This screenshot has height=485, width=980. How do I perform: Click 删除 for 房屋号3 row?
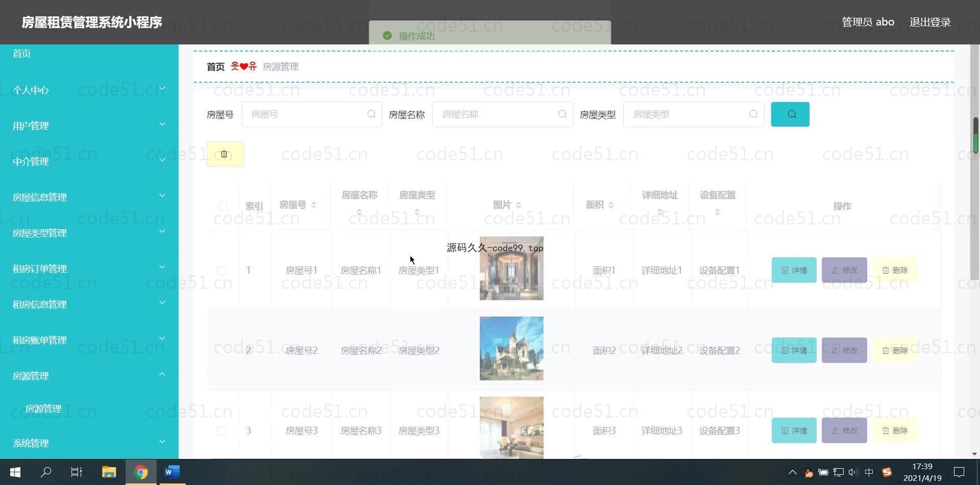point(895,430)
